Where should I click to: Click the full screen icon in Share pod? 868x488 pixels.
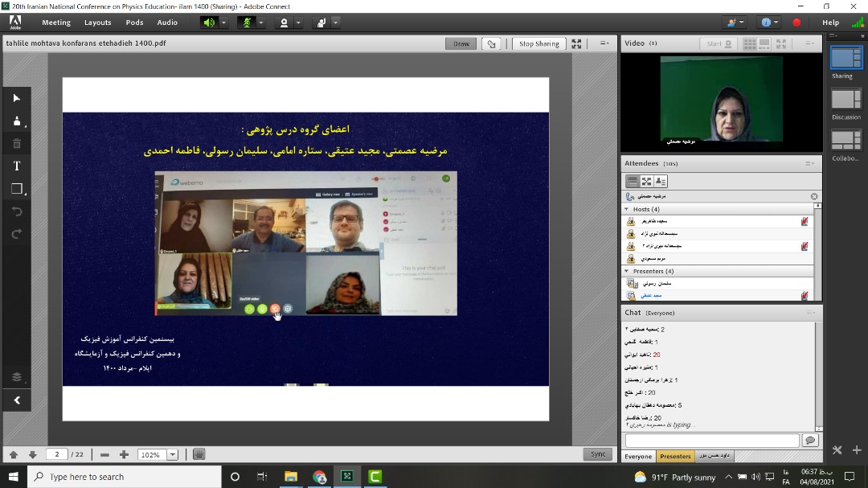[x=576, y=43]
